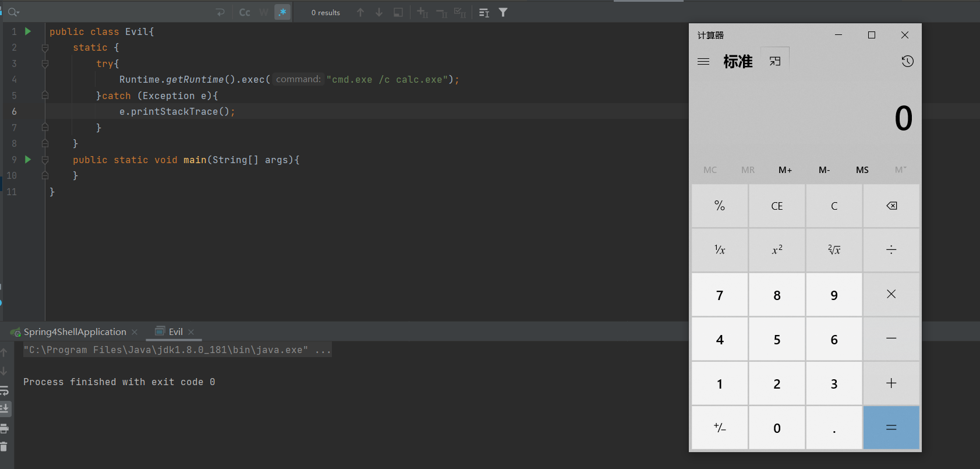Screen dimensions: 980x469
Task: Click the cmd.exe command string on line 4
Action: (387, 80)
